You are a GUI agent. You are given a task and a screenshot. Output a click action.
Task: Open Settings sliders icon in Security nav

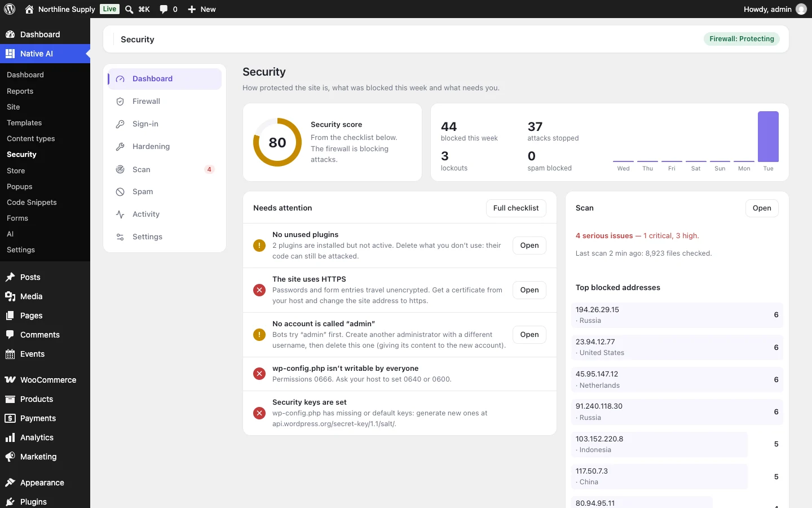click(120, 237)
